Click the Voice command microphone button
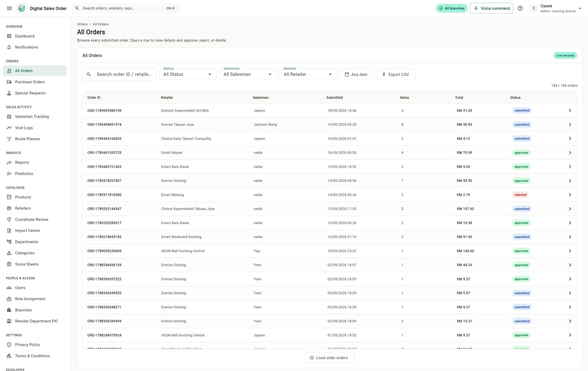 tap(491, 8)
